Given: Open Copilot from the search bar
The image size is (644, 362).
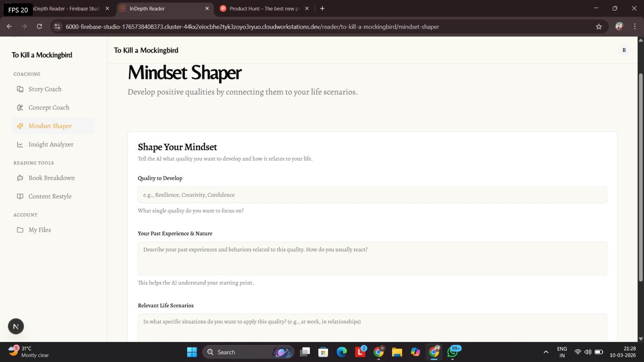Looking at the screenshot, I should 283,352.
